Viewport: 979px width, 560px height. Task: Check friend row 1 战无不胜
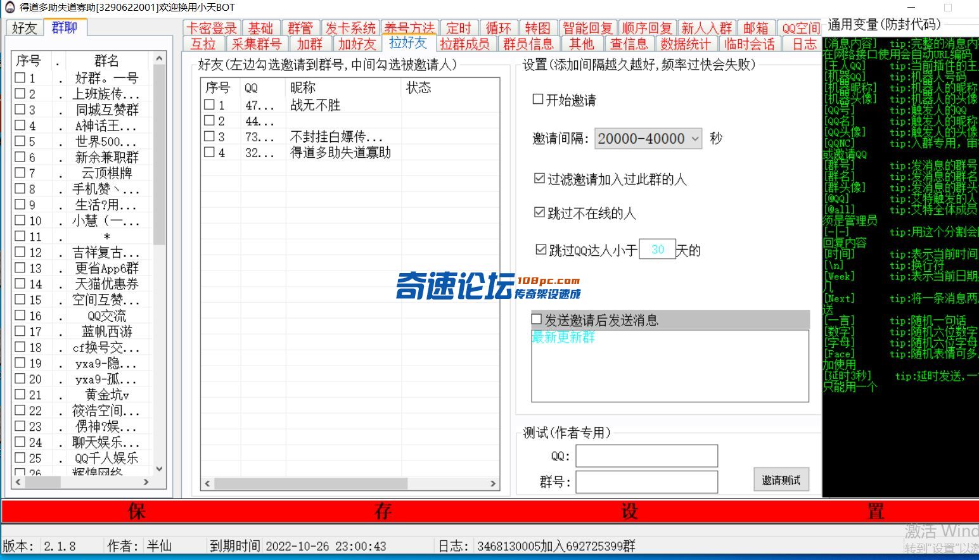(210, 105)
